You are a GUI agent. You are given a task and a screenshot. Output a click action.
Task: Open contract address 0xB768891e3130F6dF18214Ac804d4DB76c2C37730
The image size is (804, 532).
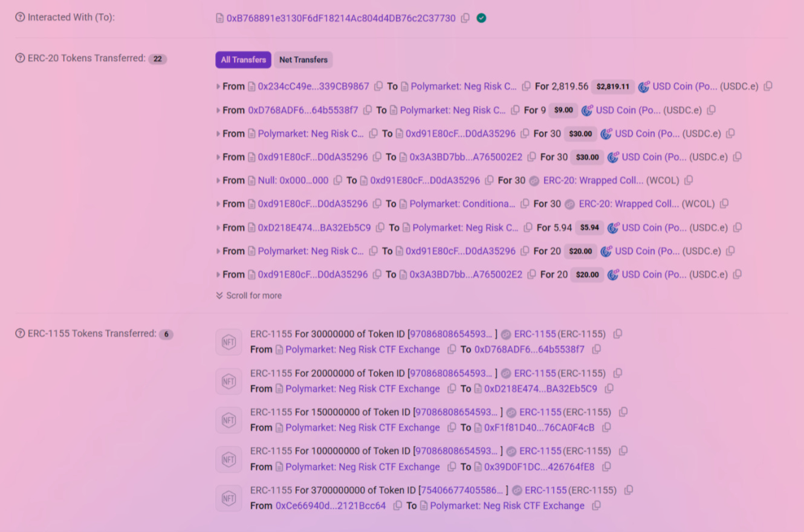[x=341, y=18]
